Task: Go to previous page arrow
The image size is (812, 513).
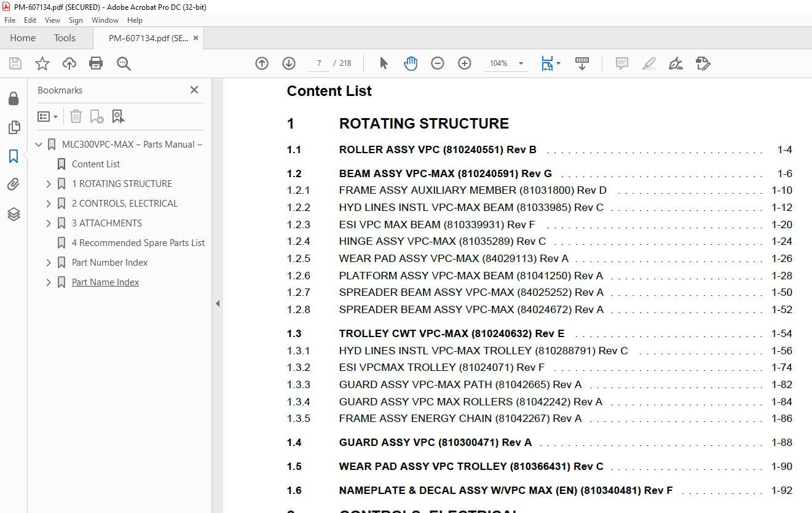Action: 262,63
